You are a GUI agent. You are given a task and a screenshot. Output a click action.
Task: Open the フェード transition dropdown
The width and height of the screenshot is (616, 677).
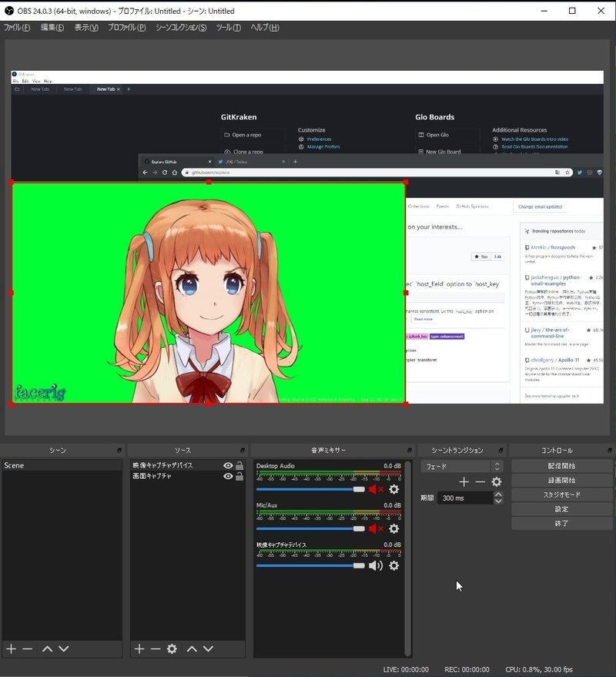(x=462, y=466)
